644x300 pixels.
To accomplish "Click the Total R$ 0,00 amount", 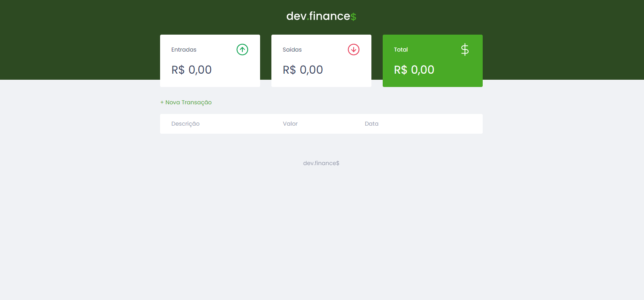I will click(x=414, y=70).
